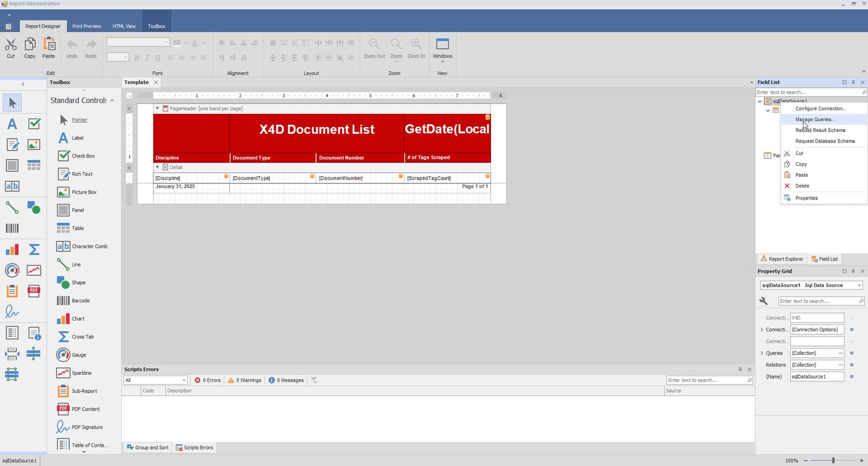Click the Field List search text box
This screenshot has width=868, height=466.
tap(808, 92)
